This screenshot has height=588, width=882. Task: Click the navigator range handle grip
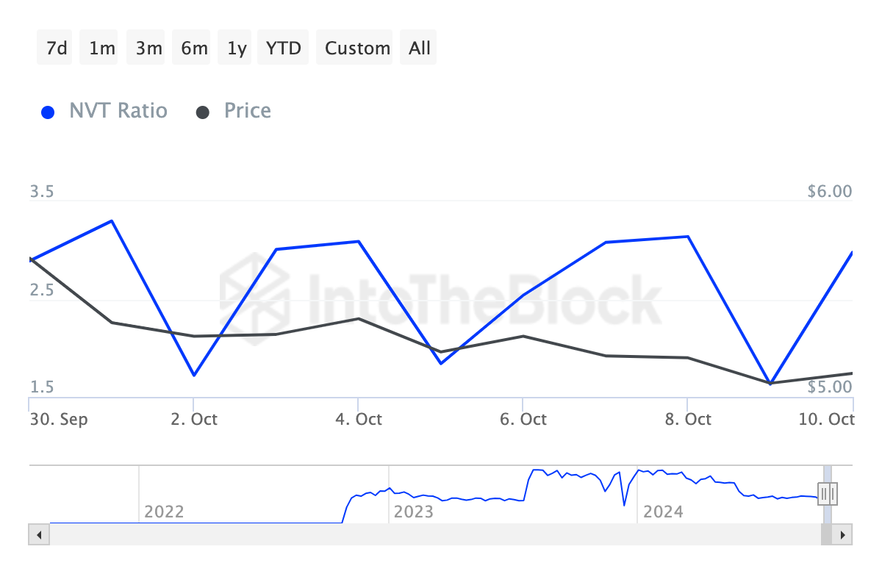[x=828, y=493]
